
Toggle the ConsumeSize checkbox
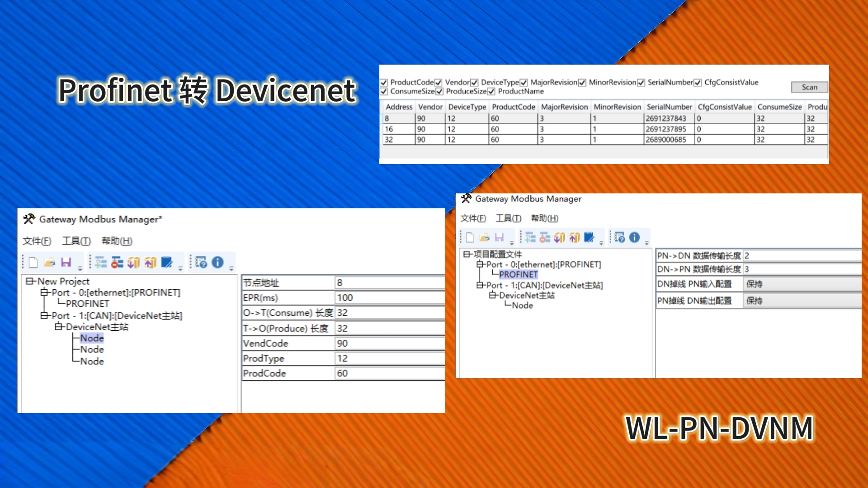(x=384, y=92)
